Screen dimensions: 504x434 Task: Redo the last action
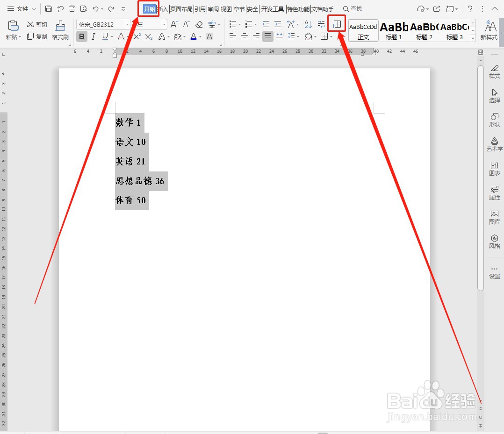[x=111, y=9]
